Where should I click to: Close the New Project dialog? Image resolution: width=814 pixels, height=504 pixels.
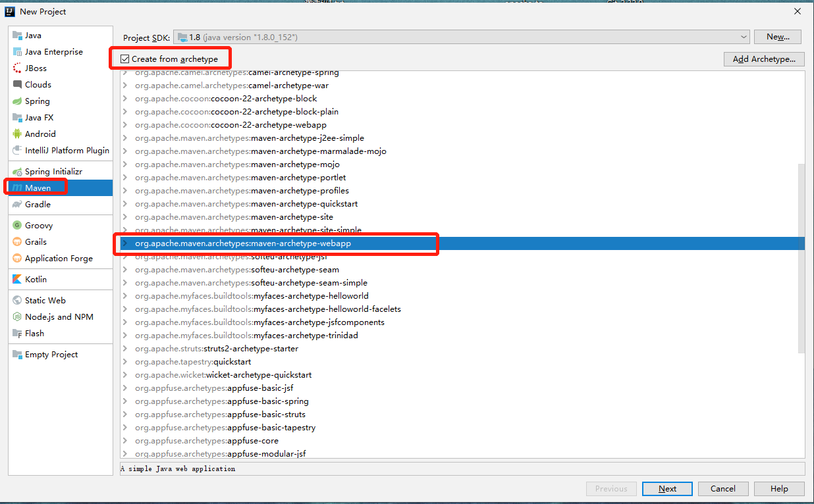[798, 11]
